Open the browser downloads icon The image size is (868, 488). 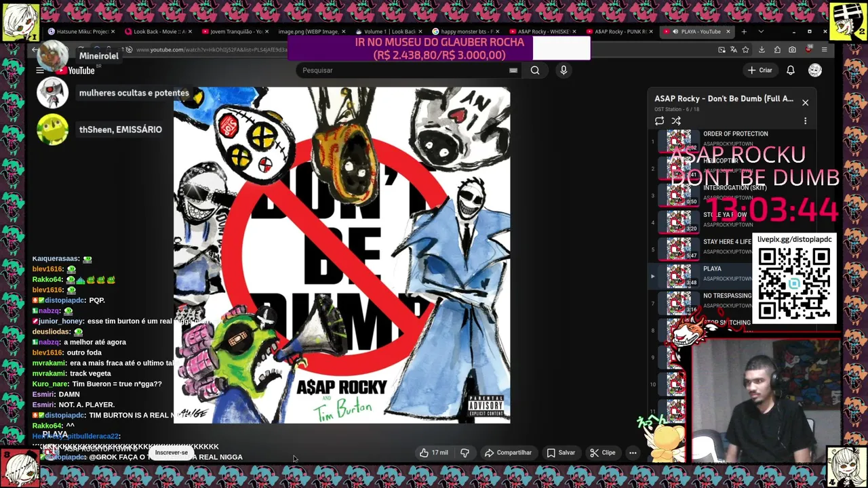pos(762,49)
